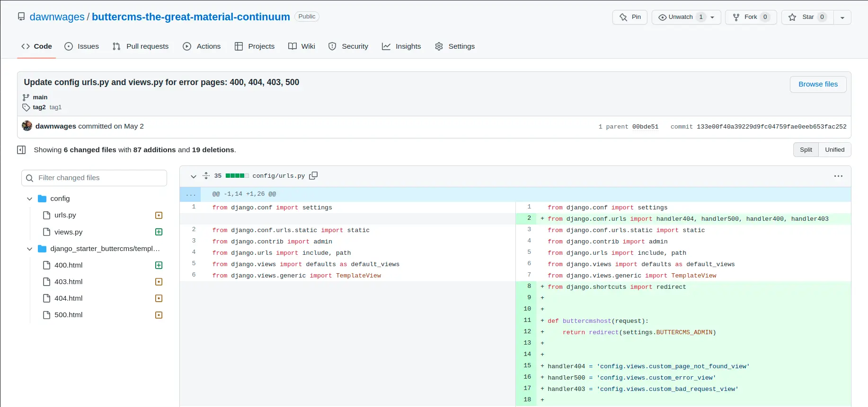Open repository Settings tab
Viewport: 868px width, 407px height.
(x=455, y=46)
